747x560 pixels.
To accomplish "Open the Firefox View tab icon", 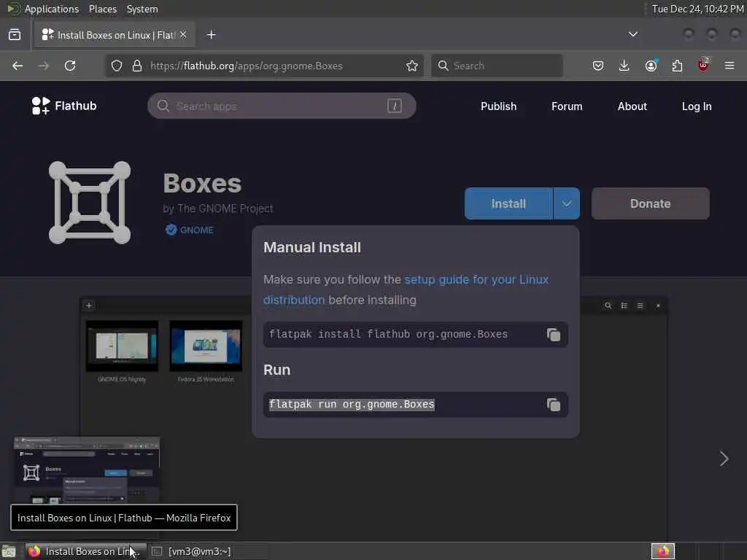I will [15, 35].
